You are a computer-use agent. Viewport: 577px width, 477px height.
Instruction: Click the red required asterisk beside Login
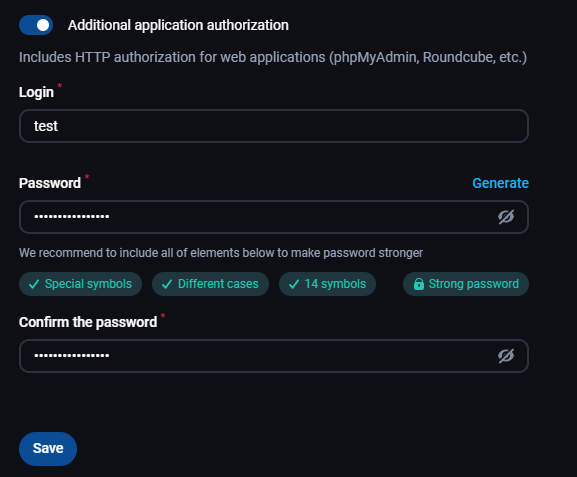(60, 86)
